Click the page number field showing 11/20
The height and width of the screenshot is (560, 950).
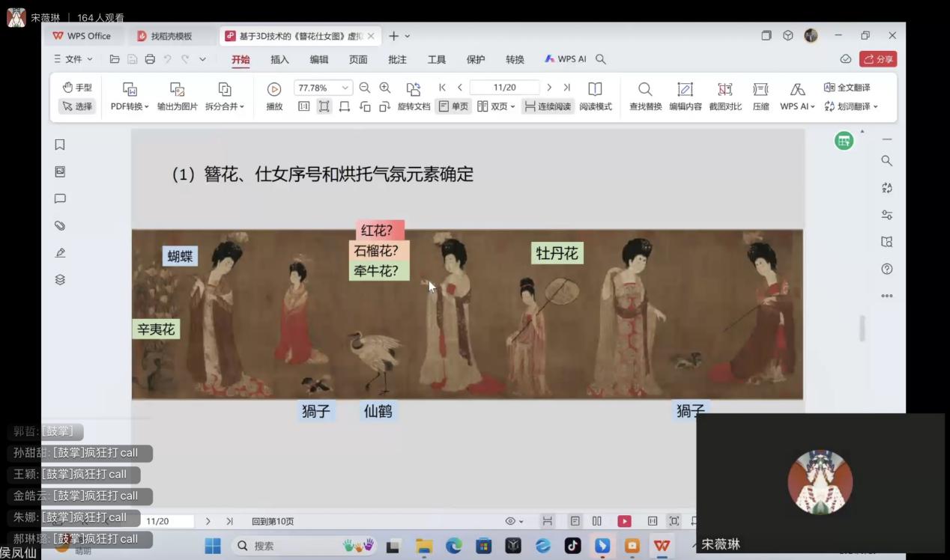click(x=504, y=88)
